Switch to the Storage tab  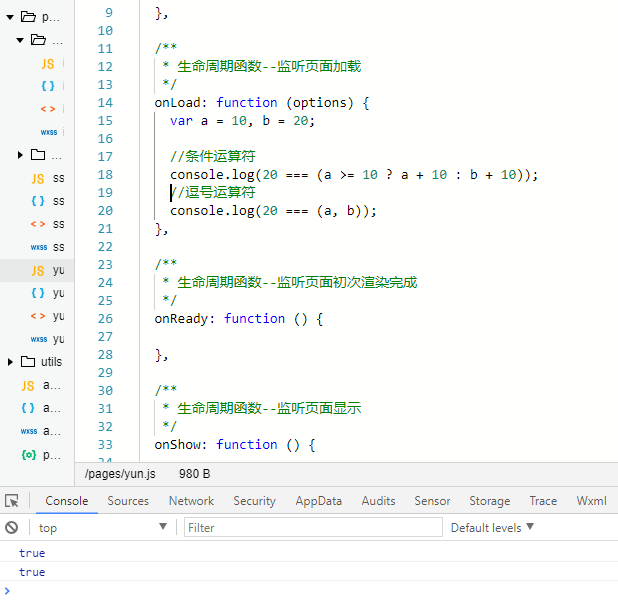pos(490,501)
